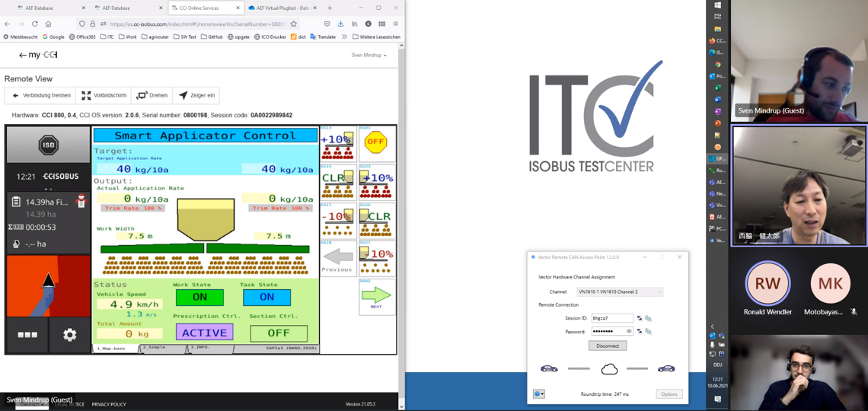Click the Firefox home icon
Image resolution: width=868 pixels, height=411 pixels.
(48, 24)
